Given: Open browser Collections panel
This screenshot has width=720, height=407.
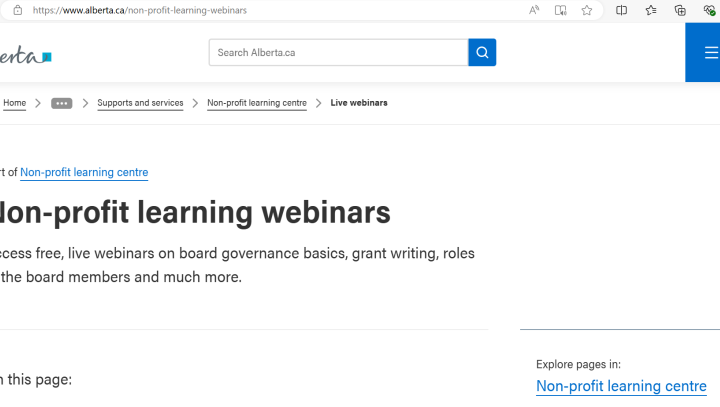Looking at the screenshot, I should [680, 10].
